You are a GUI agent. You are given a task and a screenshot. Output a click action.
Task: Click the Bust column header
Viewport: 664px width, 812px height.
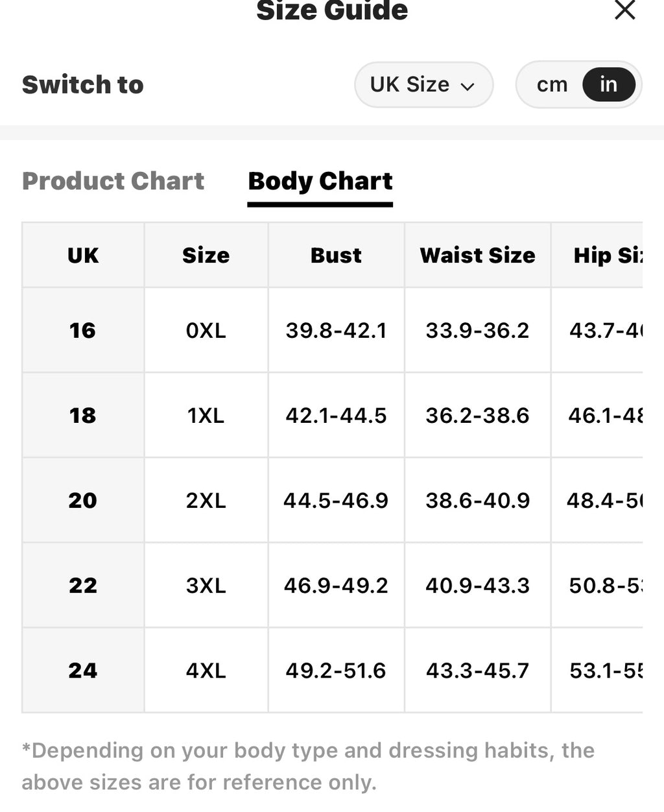[x=336, y=255]
